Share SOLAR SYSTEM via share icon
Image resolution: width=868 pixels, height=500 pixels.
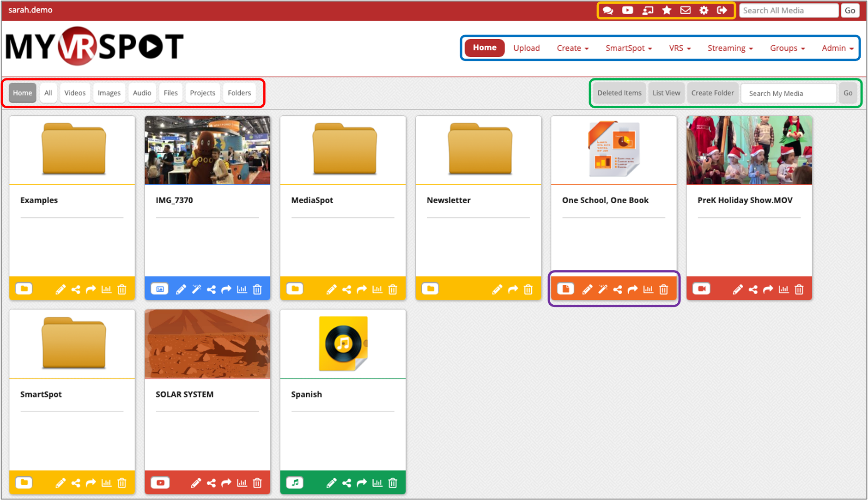(211, 483)
